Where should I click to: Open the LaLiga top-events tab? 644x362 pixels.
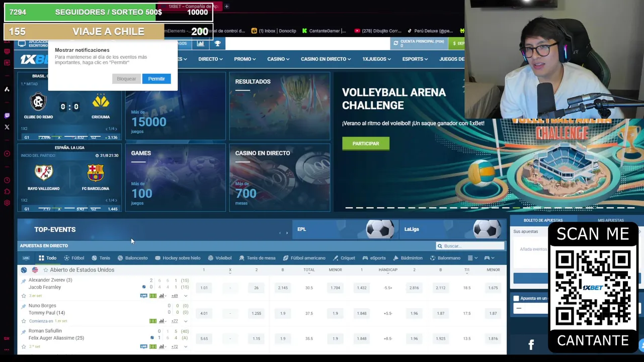point(452,229)
